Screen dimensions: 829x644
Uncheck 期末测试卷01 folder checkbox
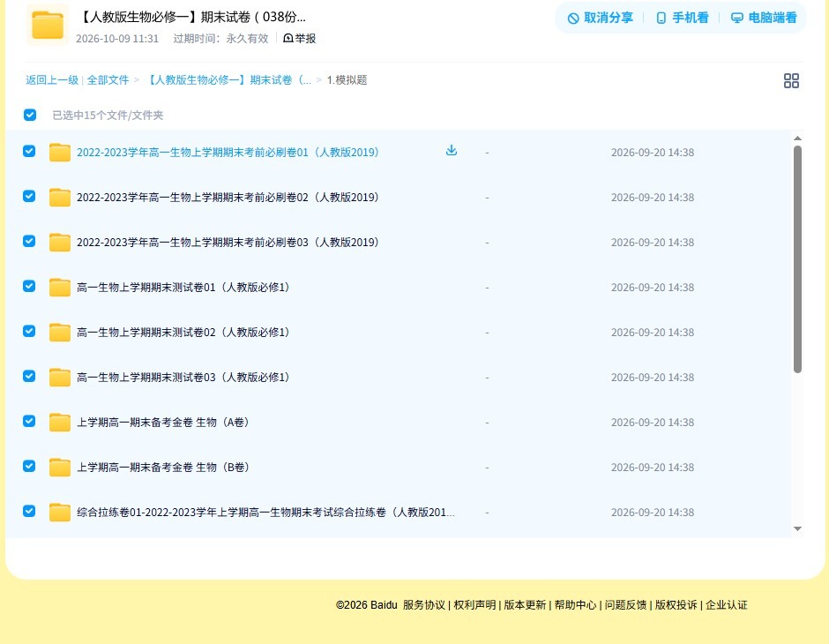click(x=29, y=286)
